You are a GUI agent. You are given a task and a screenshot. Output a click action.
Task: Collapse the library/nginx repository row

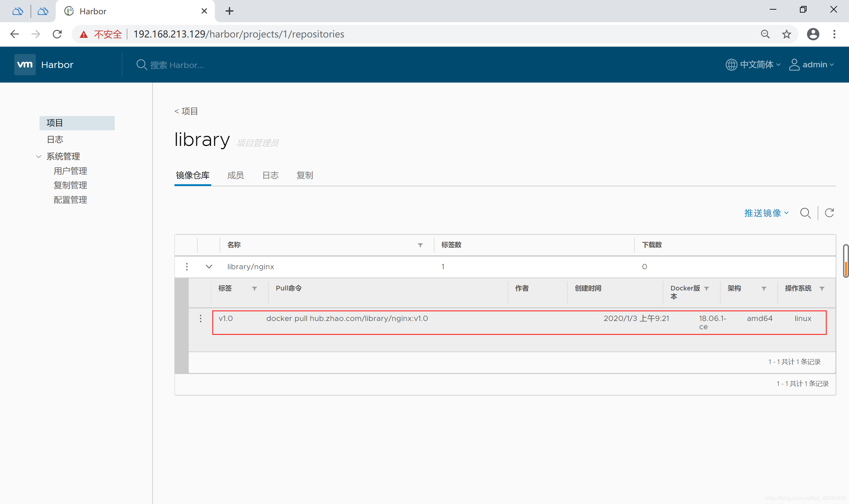(209, 267)
